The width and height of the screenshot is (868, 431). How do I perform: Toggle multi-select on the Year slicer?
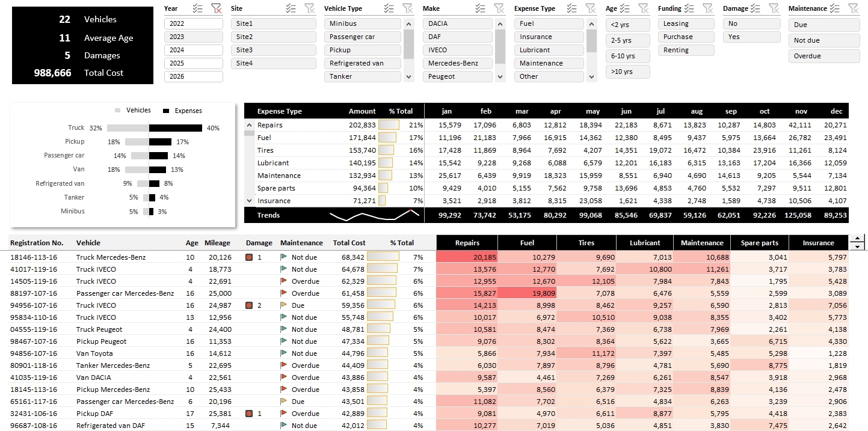click(x=198, y=8)
